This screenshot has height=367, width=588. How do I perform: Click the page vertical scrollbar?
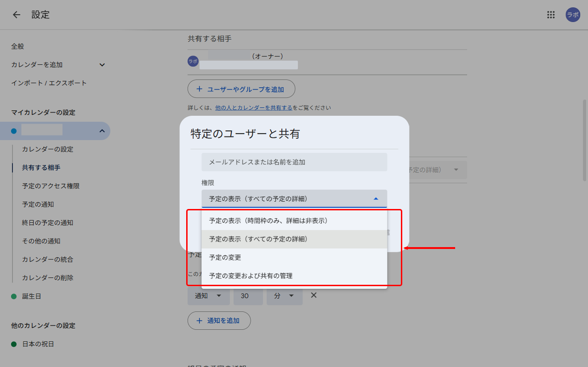click(584, 140)
